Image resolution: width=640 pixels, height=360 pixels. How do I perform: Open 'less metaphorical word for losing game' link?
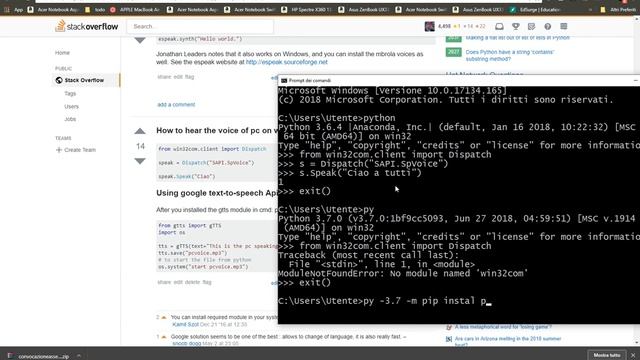pyautogui.click(x=503, y=327)
